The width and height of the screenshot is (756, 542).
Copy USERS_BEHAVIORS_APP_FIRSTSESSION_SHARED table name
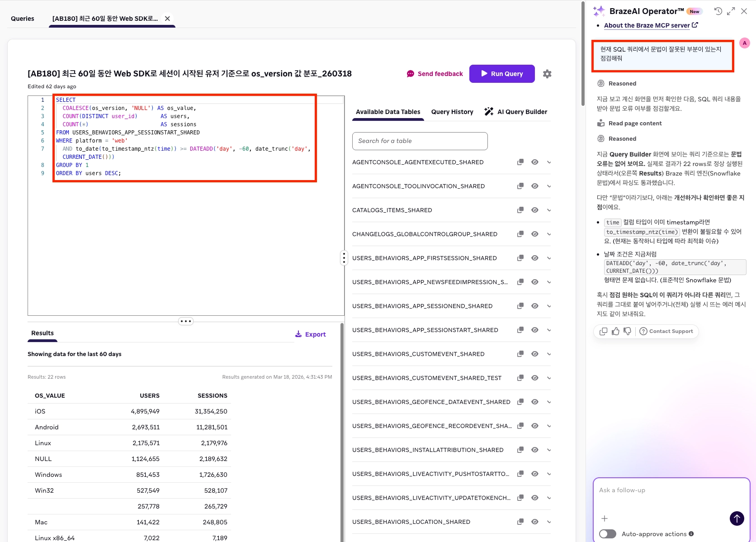coord(520,258)
